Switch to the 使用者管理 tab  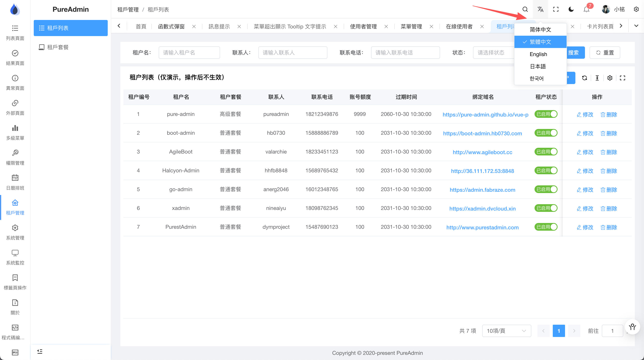click(363, 26)
